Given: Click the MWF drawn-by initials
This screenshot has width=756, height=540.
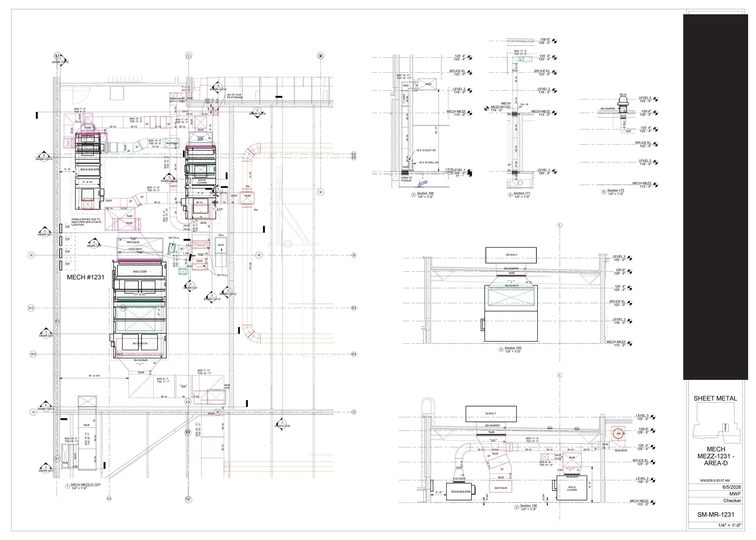Looking at the screenshot, I should click(x=735, y=494).
